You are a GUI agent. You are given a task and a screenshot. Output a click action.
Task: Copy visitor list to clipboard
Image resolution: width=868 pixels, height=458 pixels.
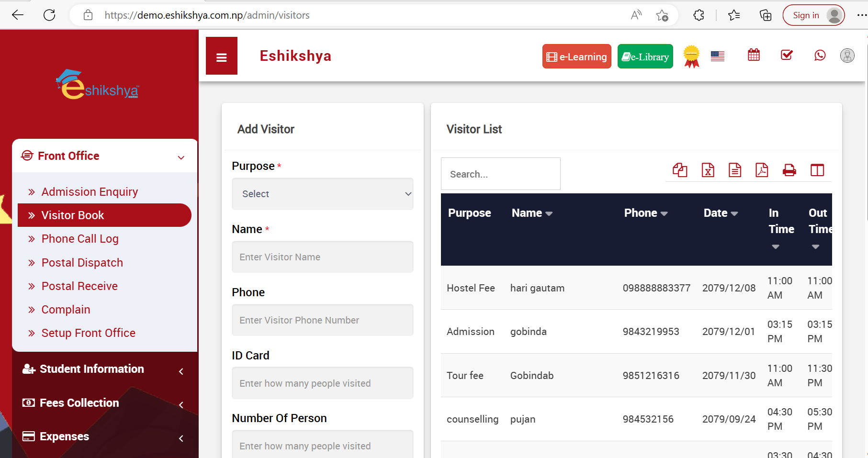(x=680, y=170)
